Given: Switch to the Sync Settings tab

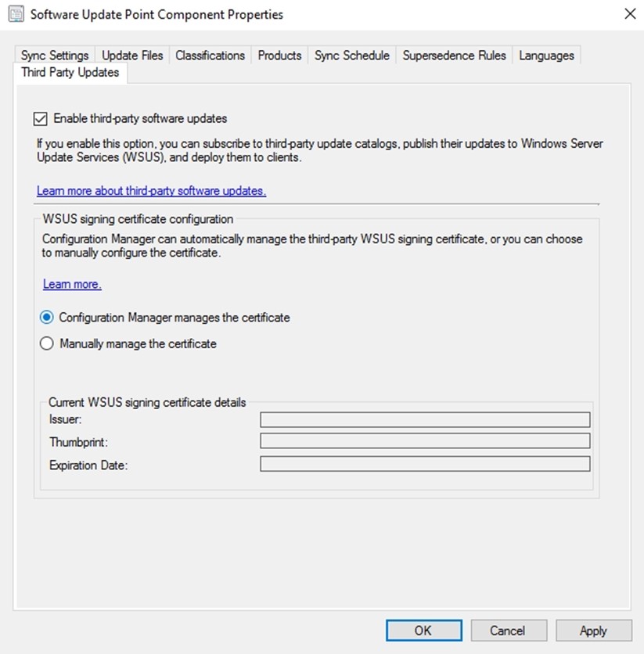Looking at the screenshot, I should tap(55, 56).
